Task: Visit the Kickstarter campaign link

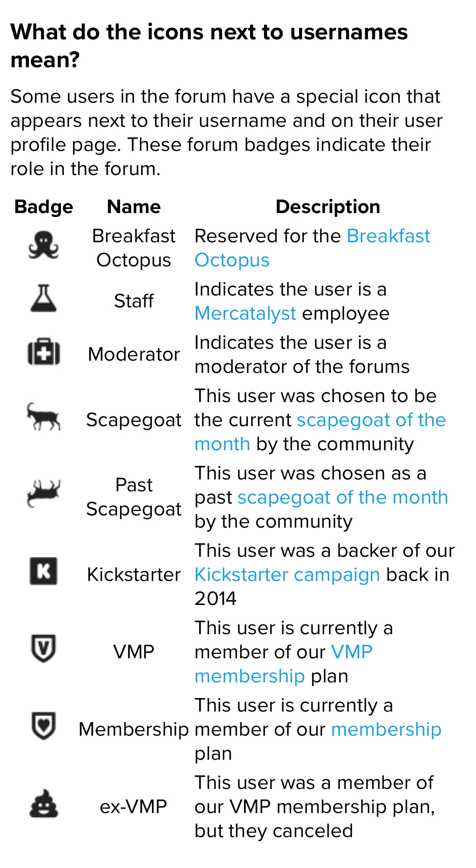Action: coord(287,575)
